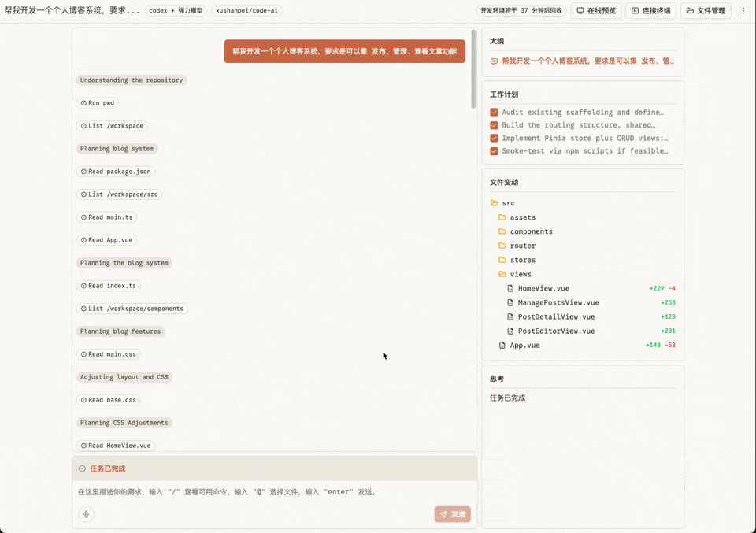The width and height of the screenshot is (756, 533).
Task: Open the 'Read package.json' step
Action: (x=116, y=172)
